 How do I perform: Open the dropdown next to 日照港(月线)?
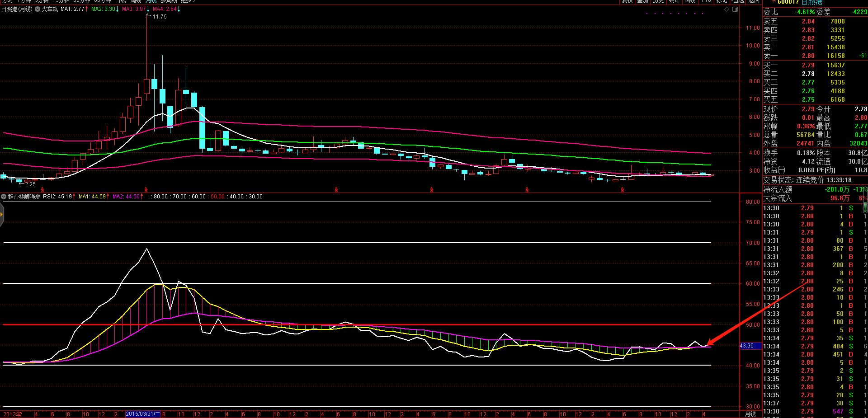(38, 9)
